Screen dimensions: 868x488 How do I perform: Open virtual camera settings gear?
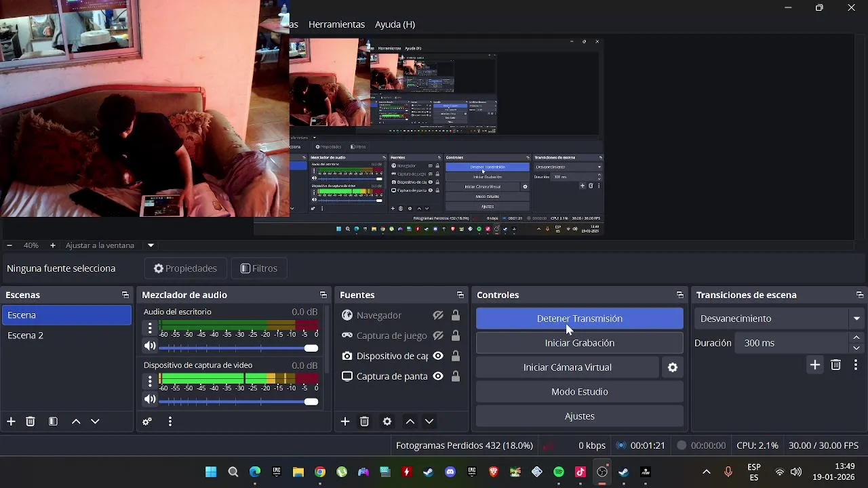(x=673, y=367)
